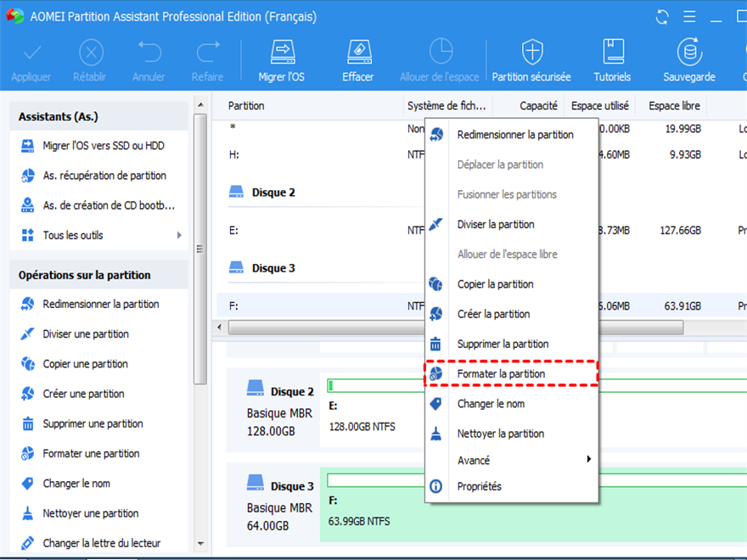Click the Sauvegarde toolbar icon
The image size is (747, 560).
pos(689,52)
